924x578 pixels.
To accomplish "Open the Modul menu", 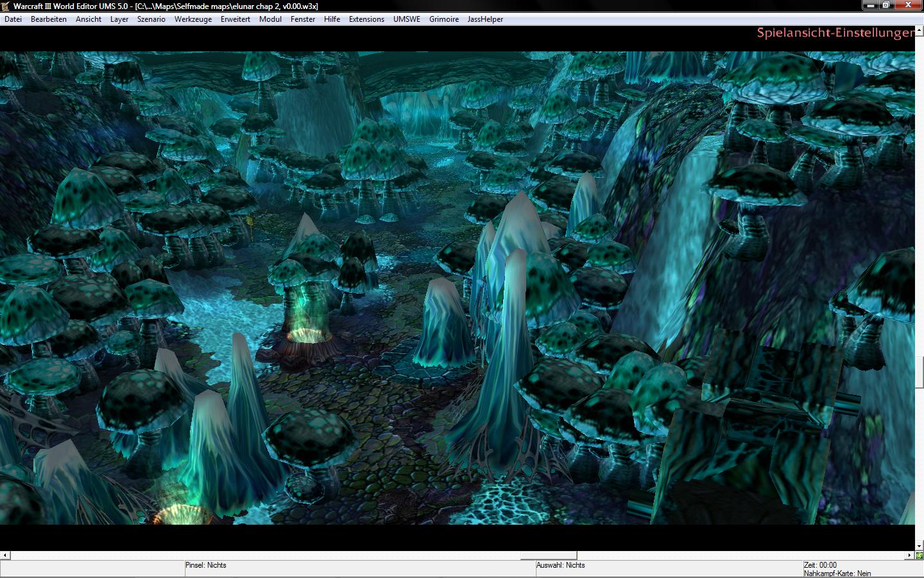I will pos(271,19).
